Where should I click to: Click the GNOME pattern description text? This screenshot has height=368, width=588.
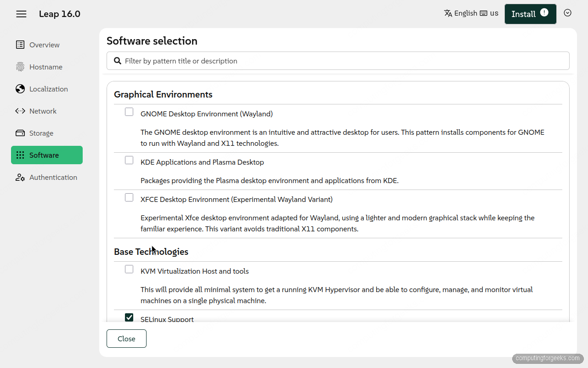(x=342, y=138)
